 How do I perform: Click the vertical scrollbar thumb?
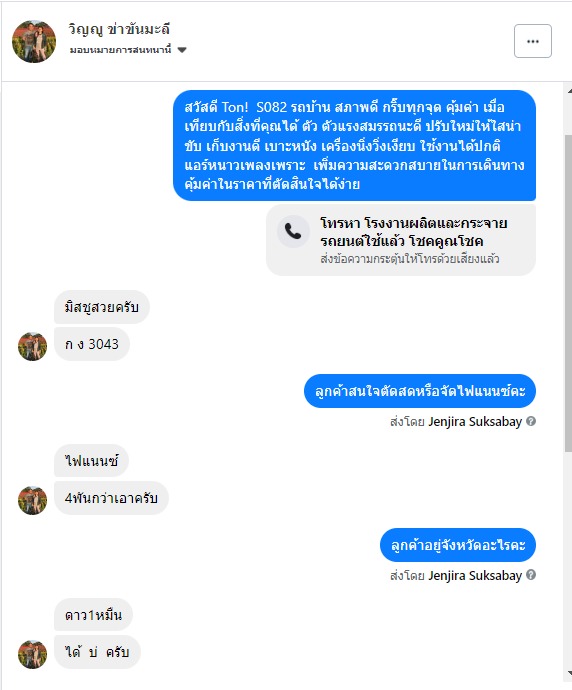tap(568, 293)
